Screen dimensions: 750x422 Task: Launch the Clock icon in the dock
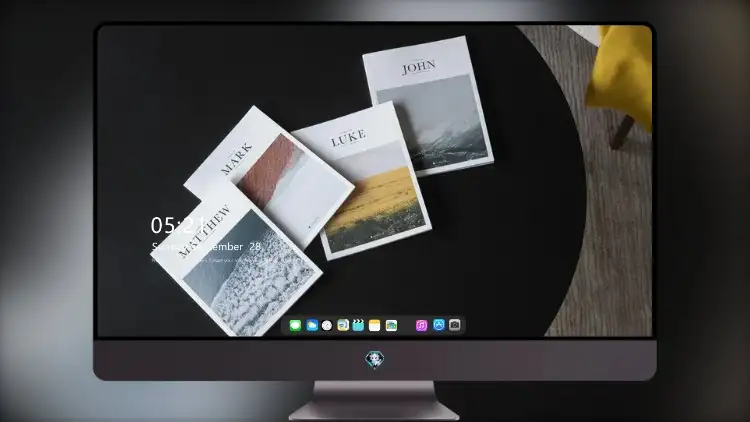pyautogui.click(x=327, y=325)
